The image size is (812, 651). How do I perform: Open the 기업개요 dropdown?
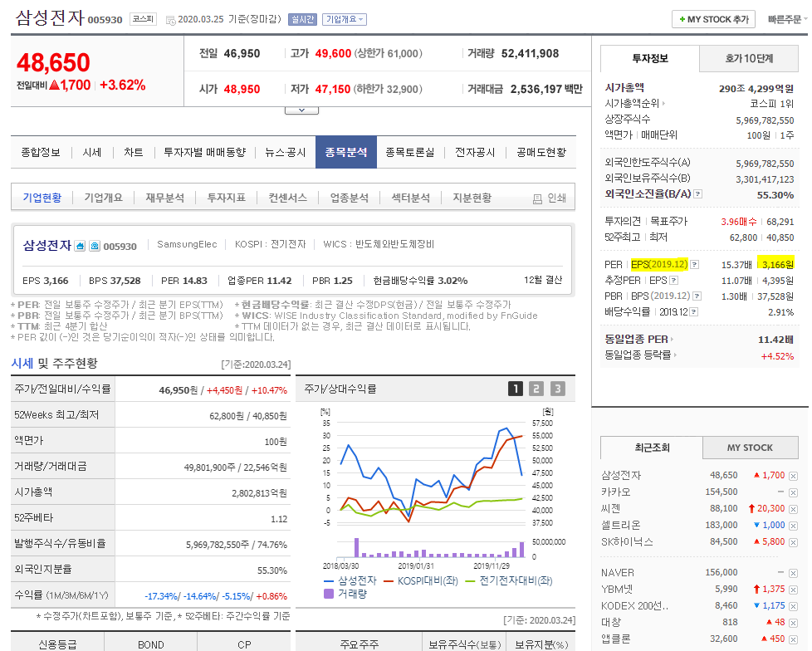pyautogui.click(x=345, y=19)
